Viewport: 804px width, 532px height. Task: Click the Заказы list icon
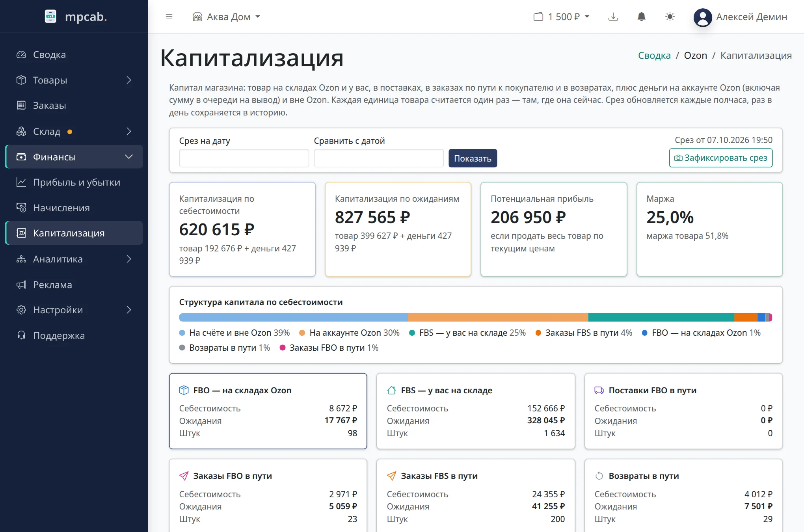(21, 105)
